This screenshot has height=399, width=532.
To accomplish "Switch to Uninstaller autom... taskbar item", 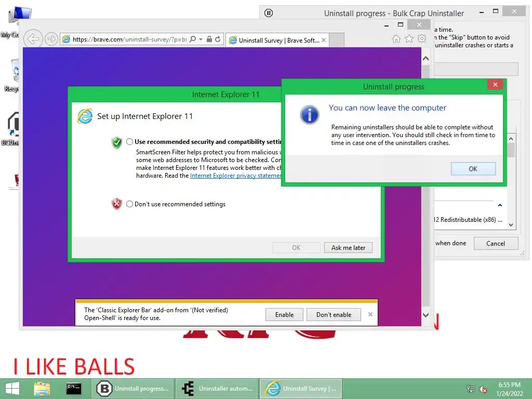I will point(217,389).
